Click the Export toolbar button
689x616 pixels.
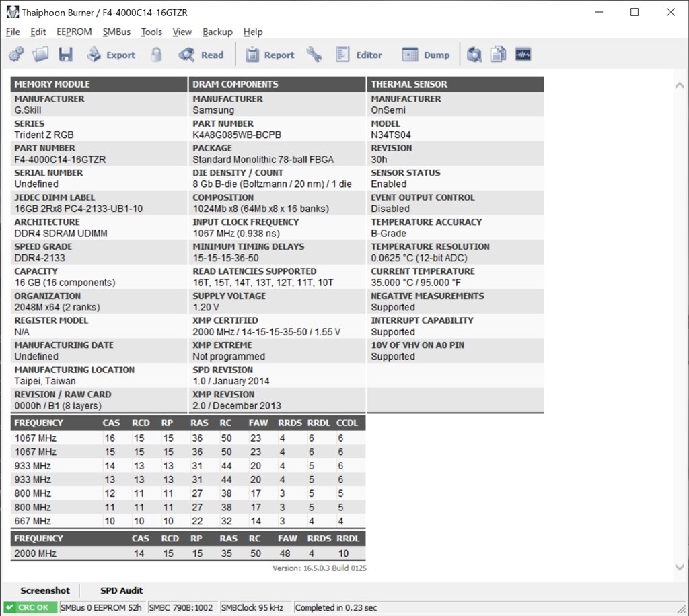pyautogui.click(x=111, y=55)
